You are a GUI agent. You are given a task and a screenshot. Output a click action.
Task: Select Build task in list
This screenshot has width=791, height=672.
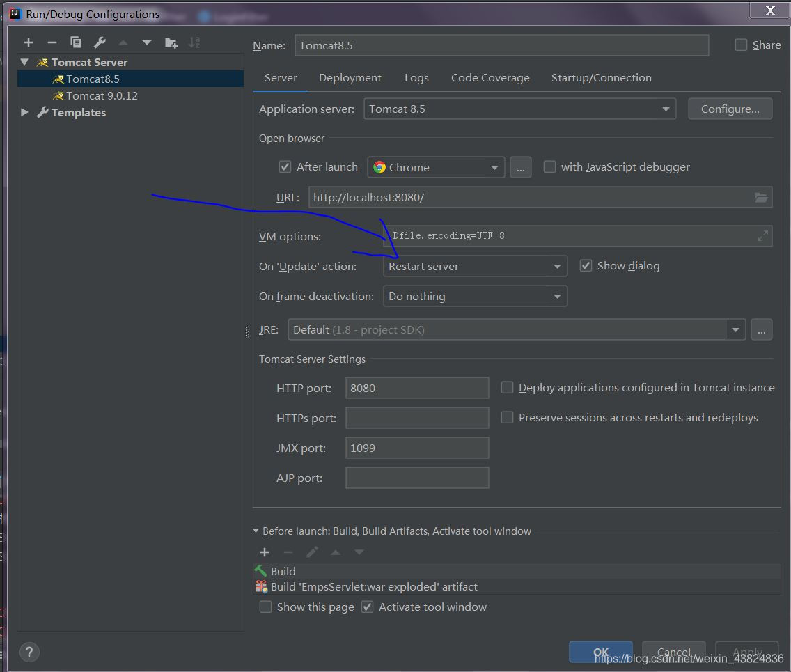517,571
